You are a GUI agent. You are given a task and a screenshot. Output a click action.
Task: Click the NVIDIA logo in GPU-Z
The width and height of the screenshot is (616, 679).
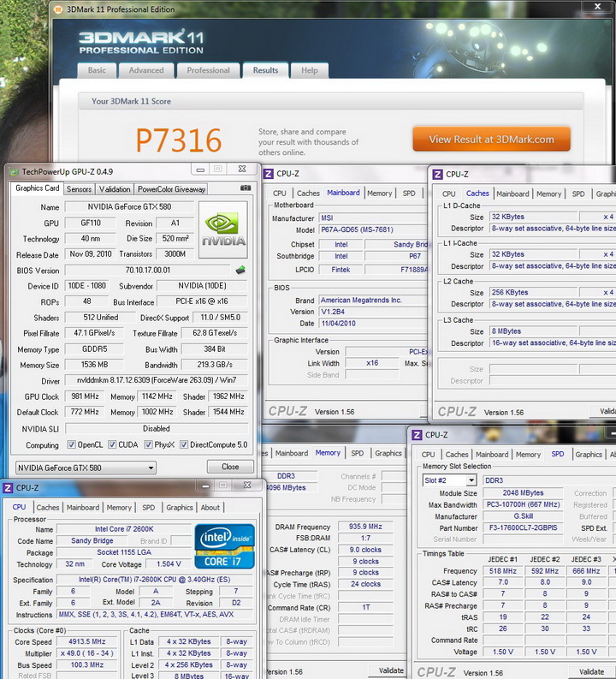(223, 229)
